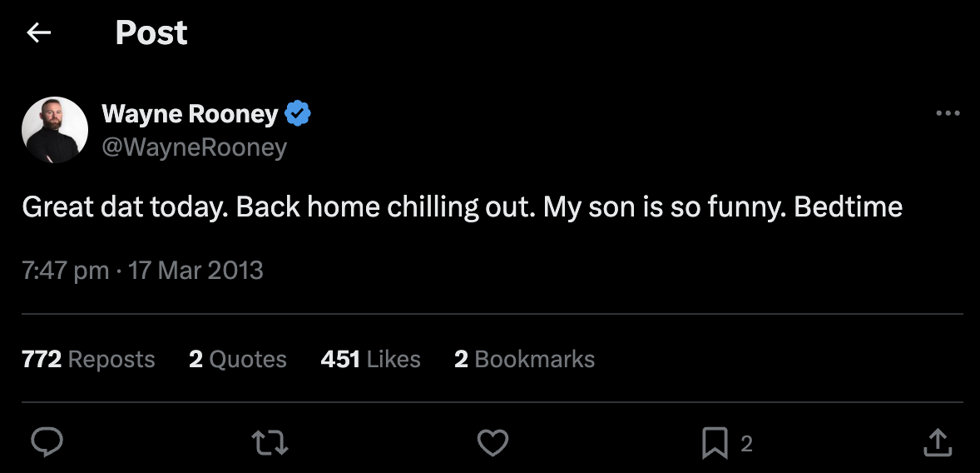Click the 7:47 pm timestamp
Screen dimensions: 980x473
pyautogui.click(x=66, y=271)
